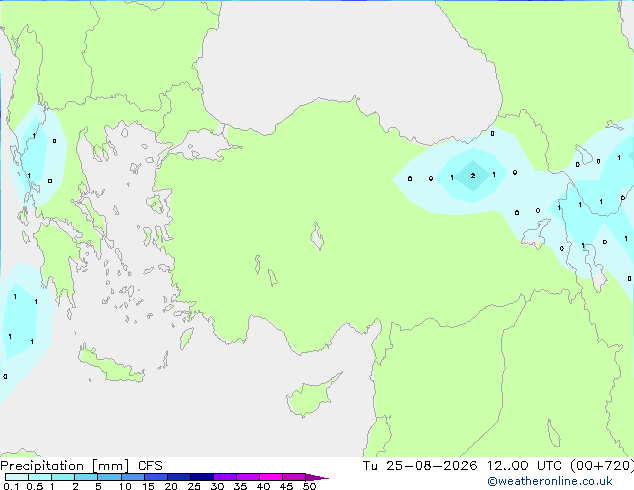The image size is (634, 490).
Task: Click the 15 mm legend swatch
Action: [156, 477]
